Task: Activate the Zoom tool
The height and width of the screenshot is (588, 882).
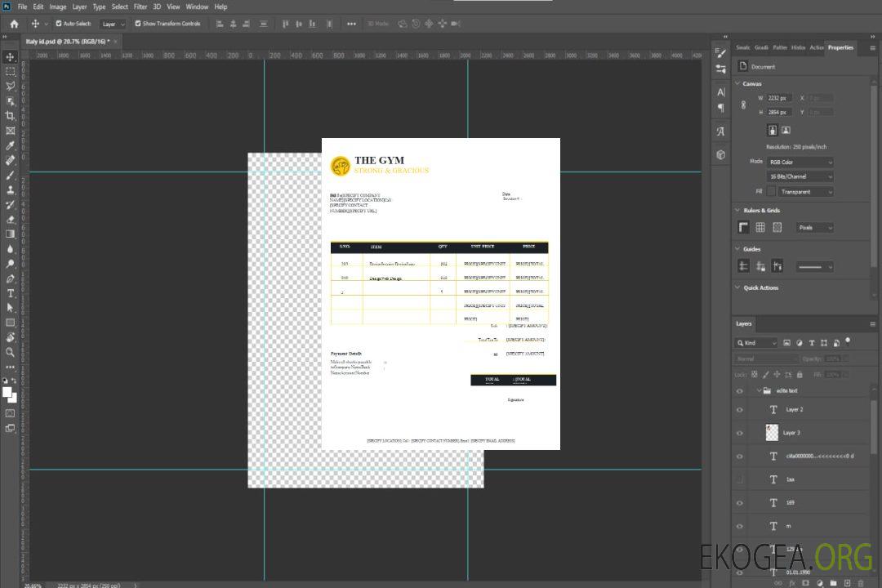Action: [x=11, y=352]
